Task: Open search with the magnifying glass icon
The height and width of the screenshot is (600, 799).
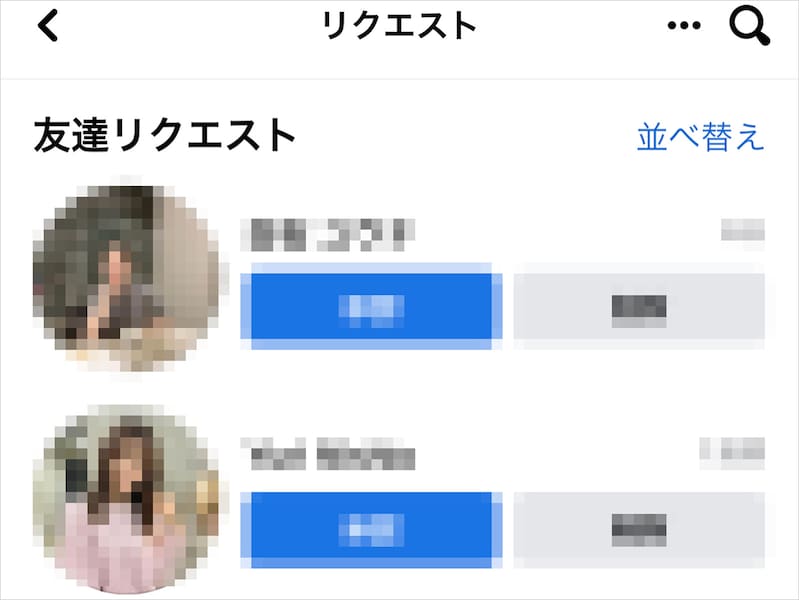Action: (x=749, y=27)
